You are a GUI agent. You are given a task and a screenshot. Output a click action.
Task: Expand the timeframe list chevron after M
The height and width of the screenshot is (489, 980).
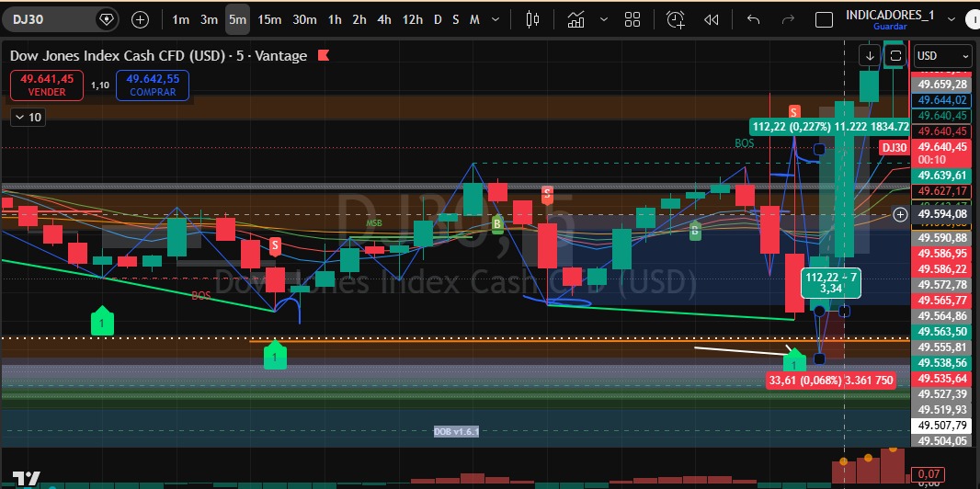[x=496, y=20]
